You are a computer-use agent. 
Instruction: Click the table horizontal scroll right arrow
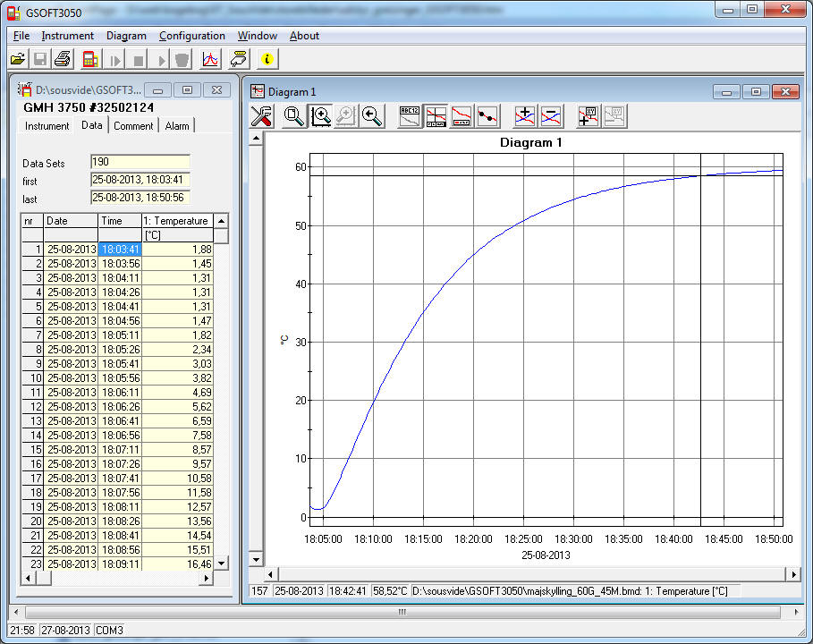pos(207,578)
